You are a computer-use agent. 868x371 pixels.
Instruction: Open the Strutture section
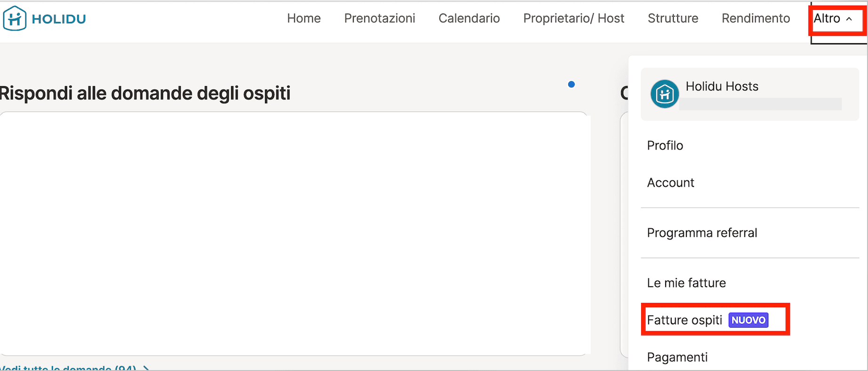click(673, 18)
